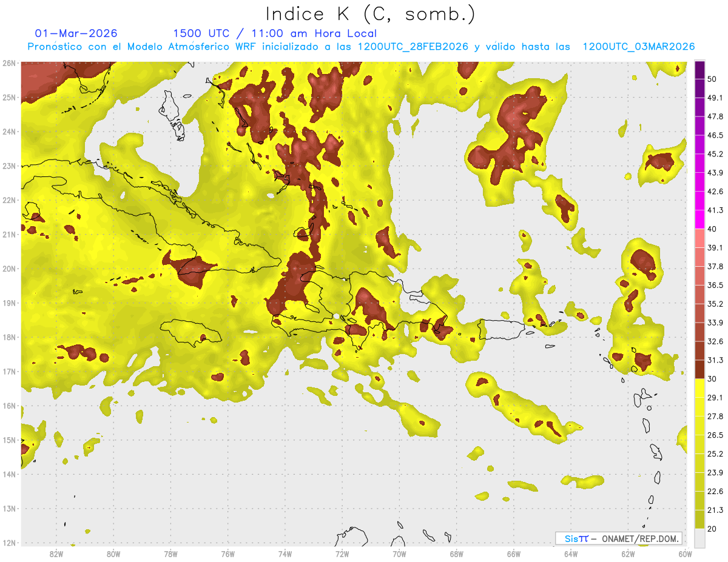Viewport: 728px width, 562px height.
Task: Click the 15N latitude label
Action: pyautogui.click(x=9, y=440)
